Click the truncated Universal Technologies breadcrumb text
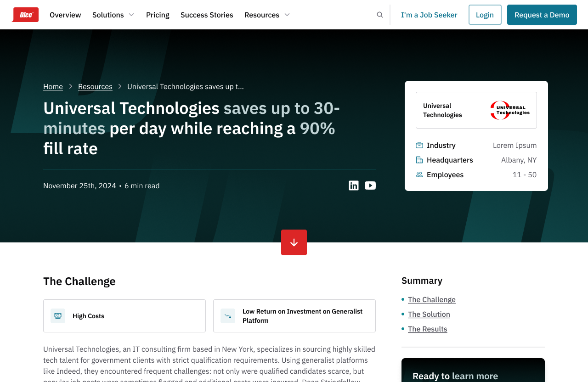This screenshot has width=588, height=382. (186, 86)
